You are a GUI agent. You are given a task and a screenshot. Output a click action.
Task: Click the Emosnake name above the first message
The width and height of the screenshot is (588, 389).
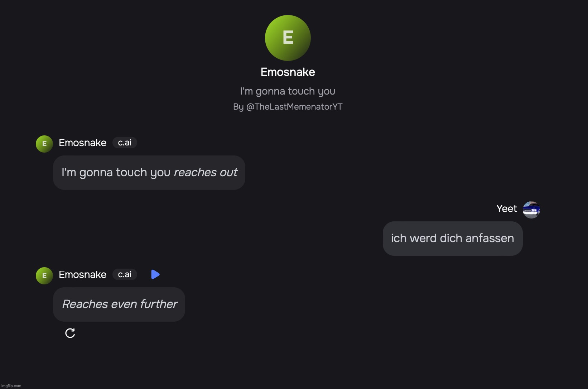coord(82,143)
